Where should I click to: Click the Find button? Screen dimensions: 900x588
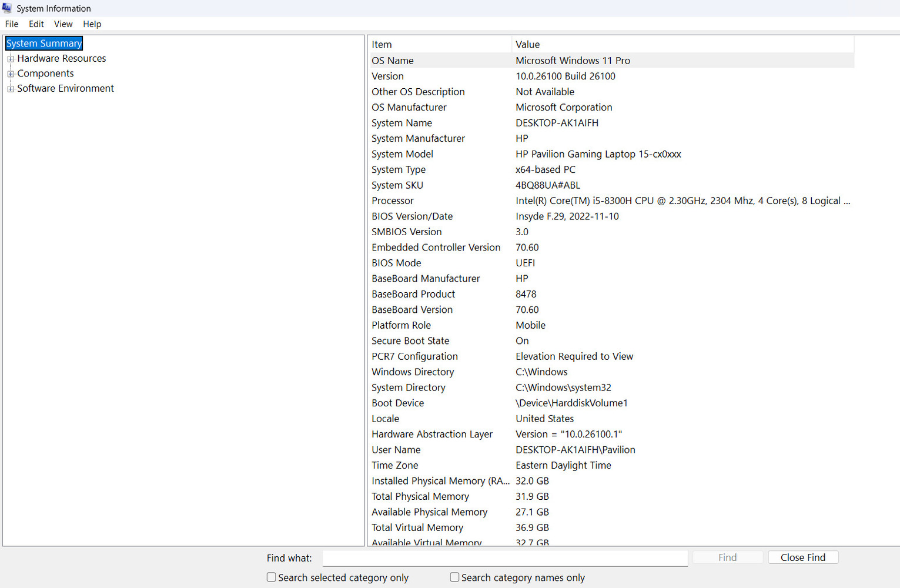[x=728, y=557]
